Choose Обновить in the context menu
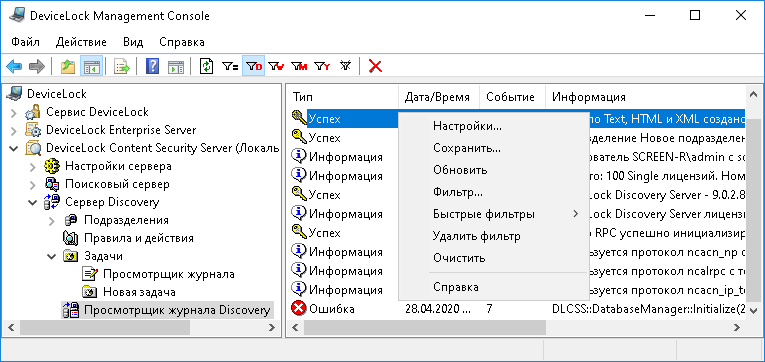 point(495,170)
